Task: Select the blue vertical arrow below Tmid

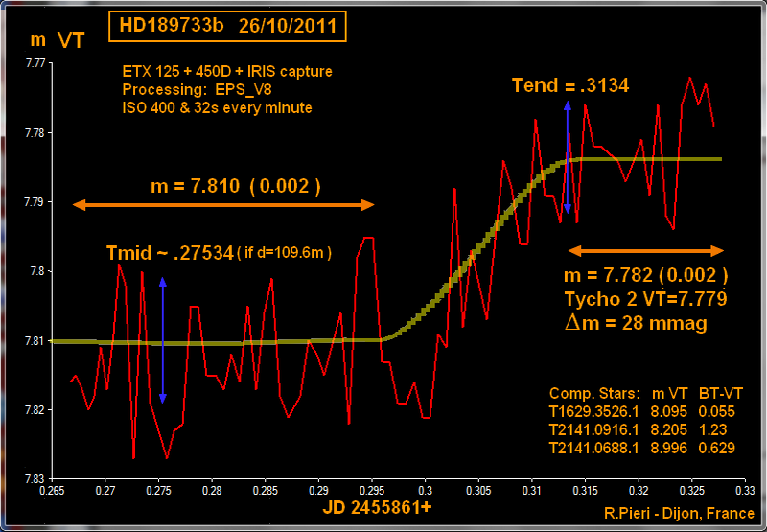Action: pyautogui.click(x=162, y=339)
